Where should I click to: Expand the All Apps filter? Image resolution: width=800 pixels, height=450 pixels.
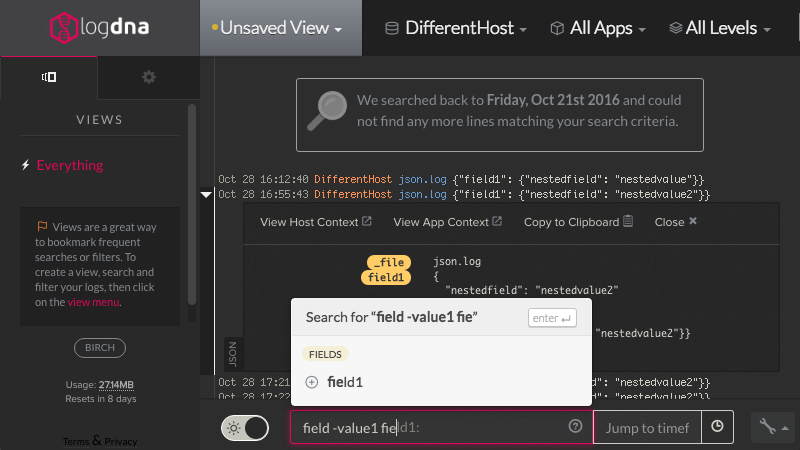pyautogui.click(x=598, y=28)
